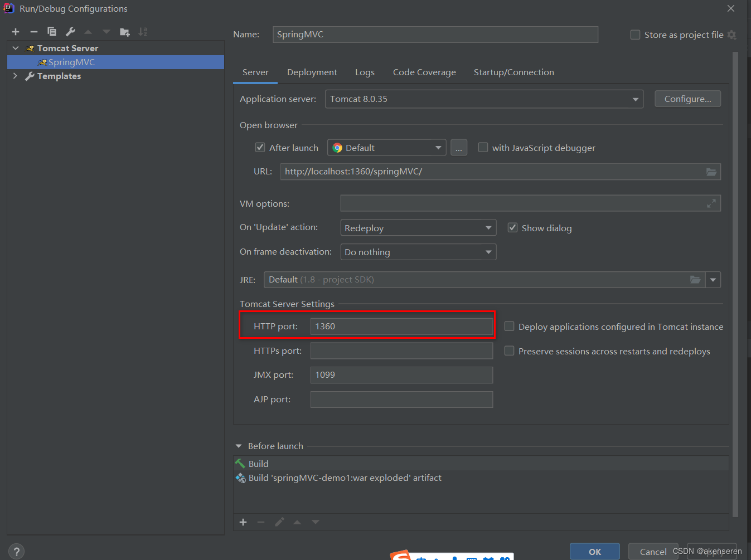
Task: Click the Cancel button
Action: click(653, 552)
